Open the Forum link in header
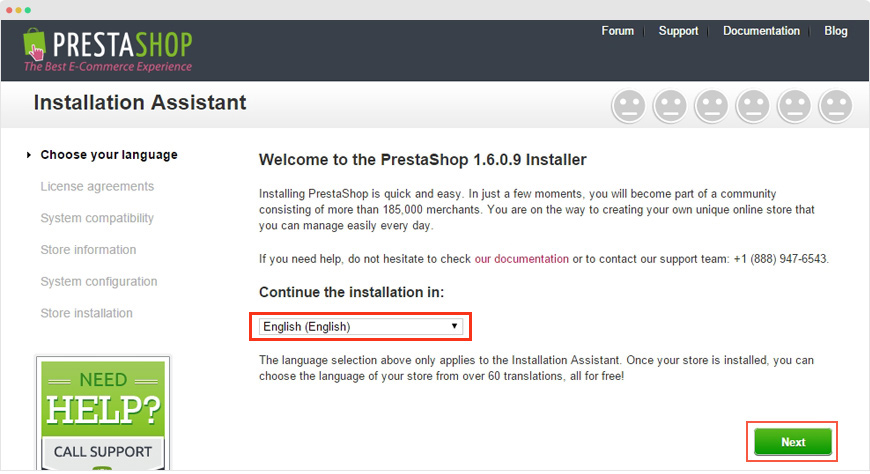 coord(617,31)
